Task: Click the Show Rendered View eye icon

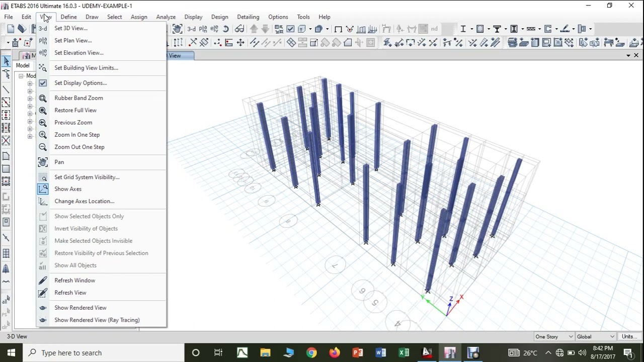Action: [x=43, y=308]
